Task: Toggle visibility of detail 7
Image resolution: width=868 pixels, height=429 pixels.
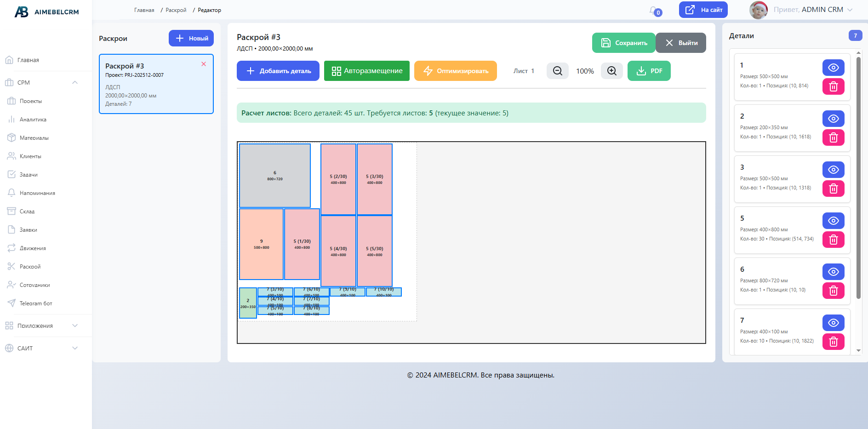Action: tap(833, 323)
